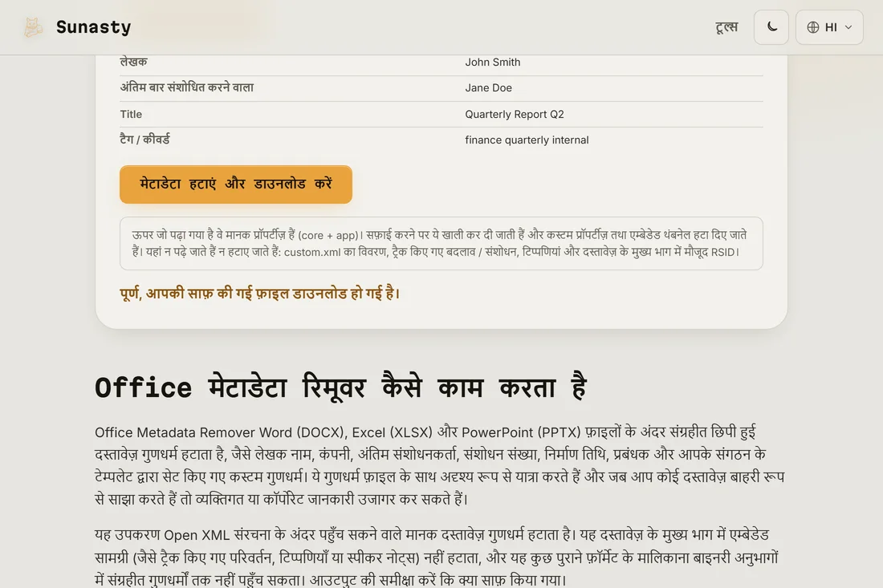Open the टूल्स menu item

point(726,27)
